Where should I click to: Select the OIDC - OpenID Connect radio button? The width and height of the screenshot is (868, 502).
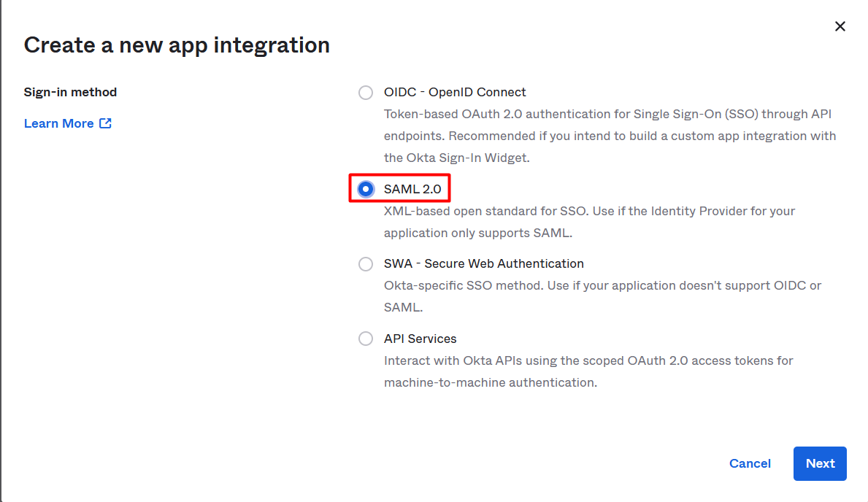click(366, 93)
